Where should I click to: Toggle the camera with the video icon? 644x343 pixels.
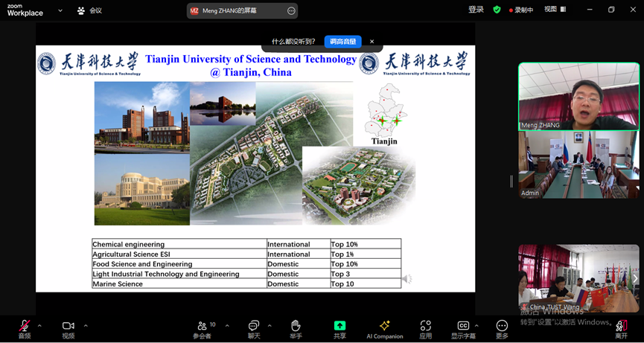(68, 326)
